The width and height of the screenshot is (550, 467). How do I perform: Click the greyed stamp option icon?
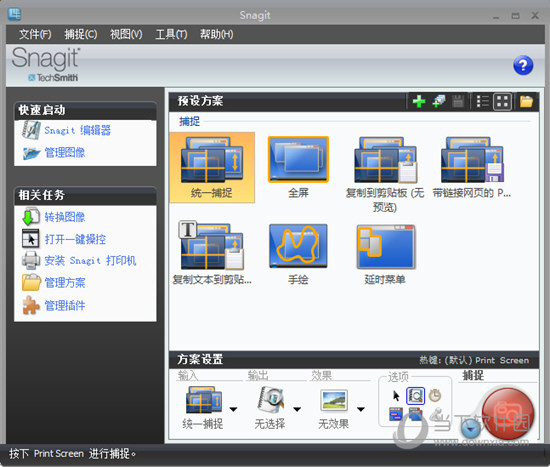[435, 414]
